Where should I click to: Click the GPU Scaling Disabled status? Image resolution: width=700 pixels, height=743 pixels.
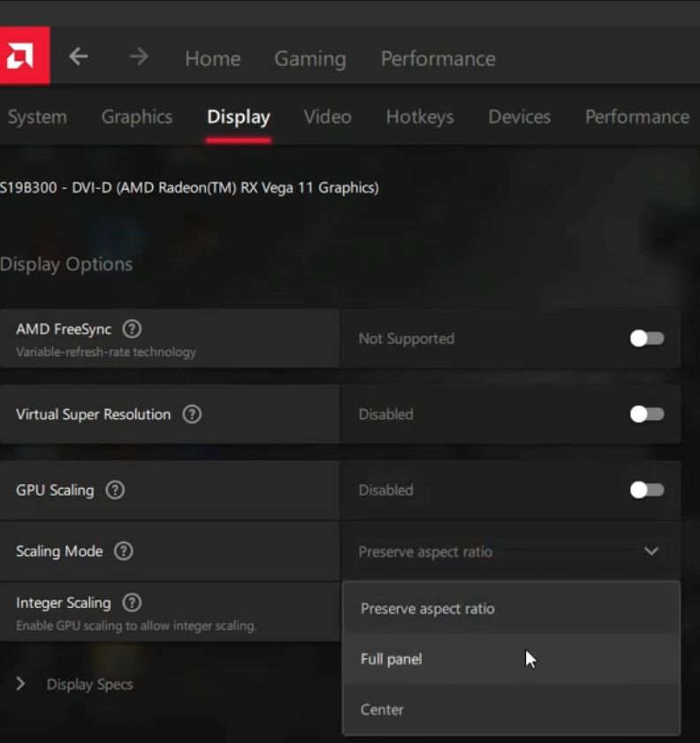[385, 490]
